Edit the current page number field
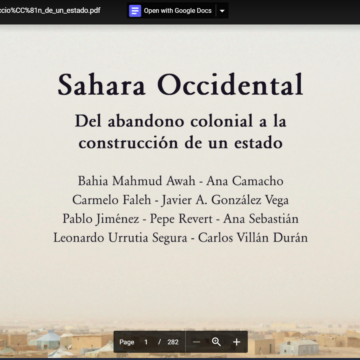This screenshot has width=360, height=360. click(x=146, y=342)
